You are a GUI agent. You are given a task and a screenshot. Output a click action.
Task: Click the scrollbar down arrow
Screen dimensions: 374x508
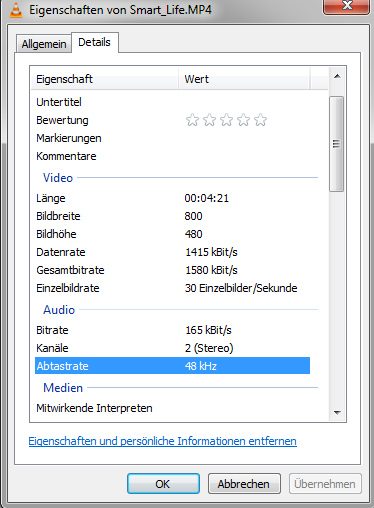click(x=337, y=413)
